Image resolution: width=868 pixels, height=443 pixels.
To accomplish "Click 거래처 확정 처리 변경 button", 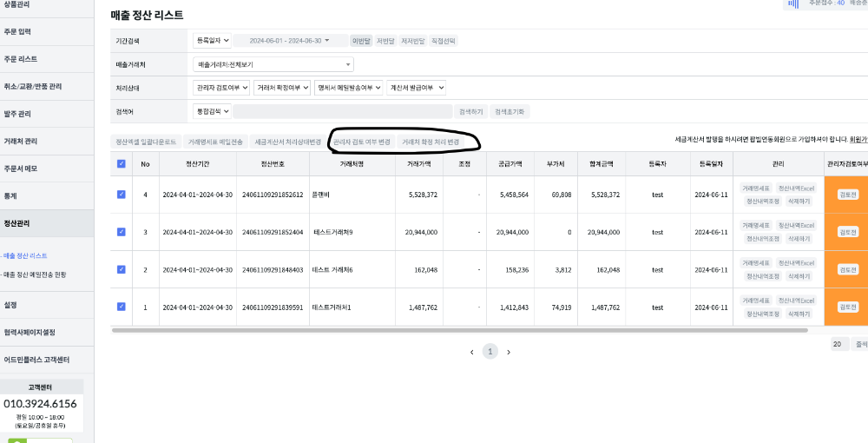I will [x=431, y=142].
